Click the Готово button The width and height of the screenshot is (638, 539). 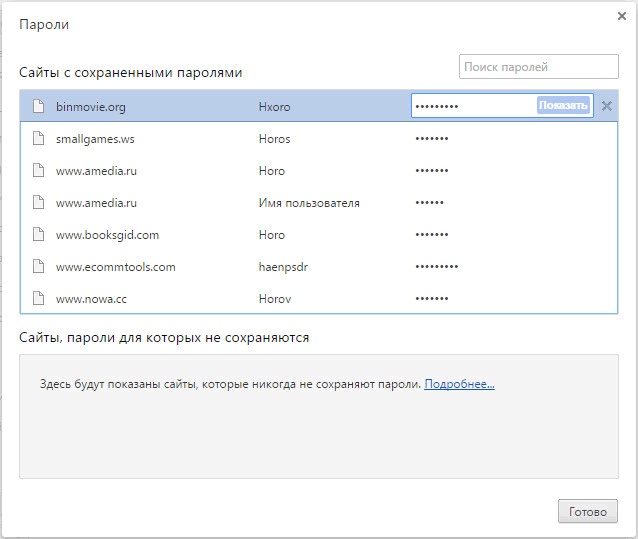587,511
